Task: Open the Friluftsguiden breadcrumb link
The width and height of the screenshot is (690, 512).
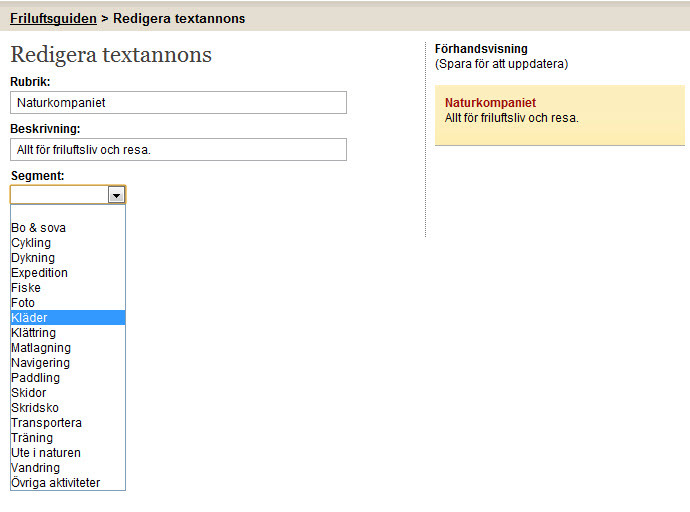Action: click(53, 18)
